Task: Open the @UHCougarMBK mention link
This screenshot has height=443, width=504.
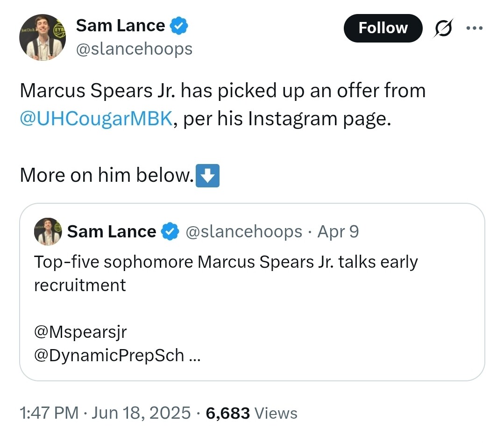Action: click(x=96, y=119)
